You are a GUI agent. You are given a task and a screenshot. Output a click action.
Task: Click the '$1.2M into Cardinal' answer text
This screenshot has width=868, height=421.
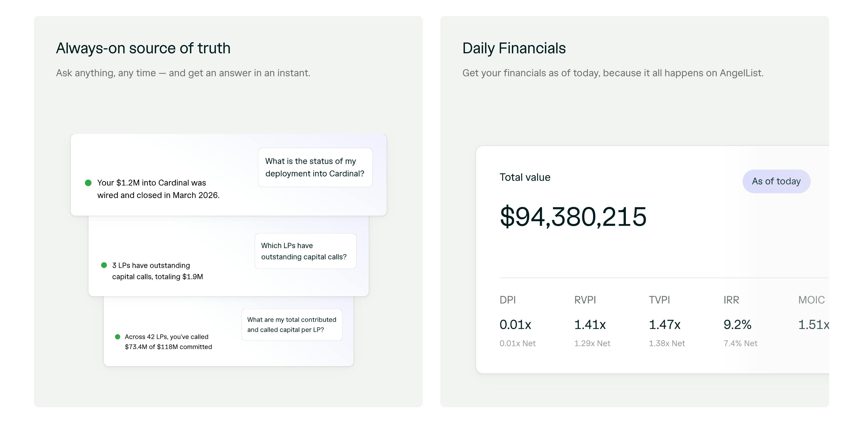click(x=158, y=189)
